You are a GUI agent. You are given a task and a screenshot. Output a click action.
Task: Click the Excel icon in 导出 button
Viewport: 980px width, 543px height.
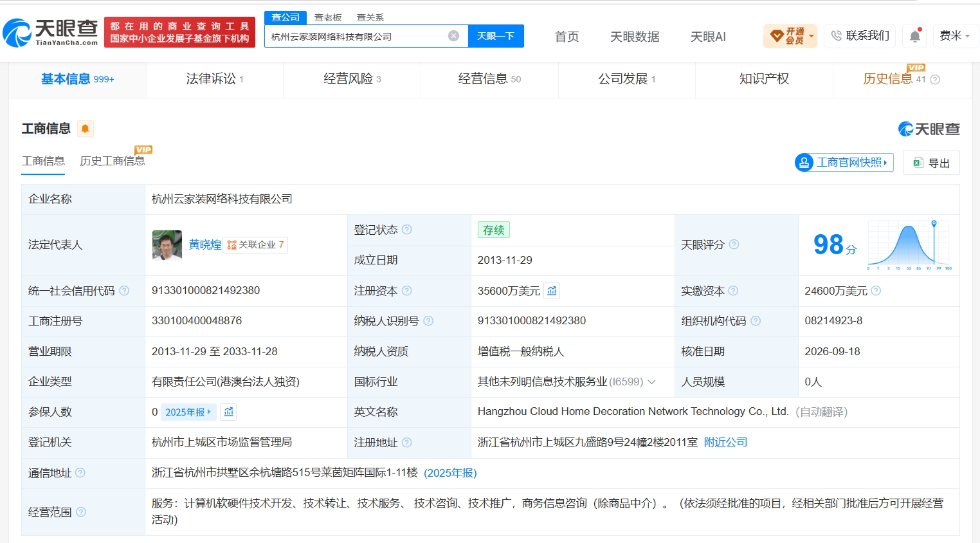pos(918,163)
